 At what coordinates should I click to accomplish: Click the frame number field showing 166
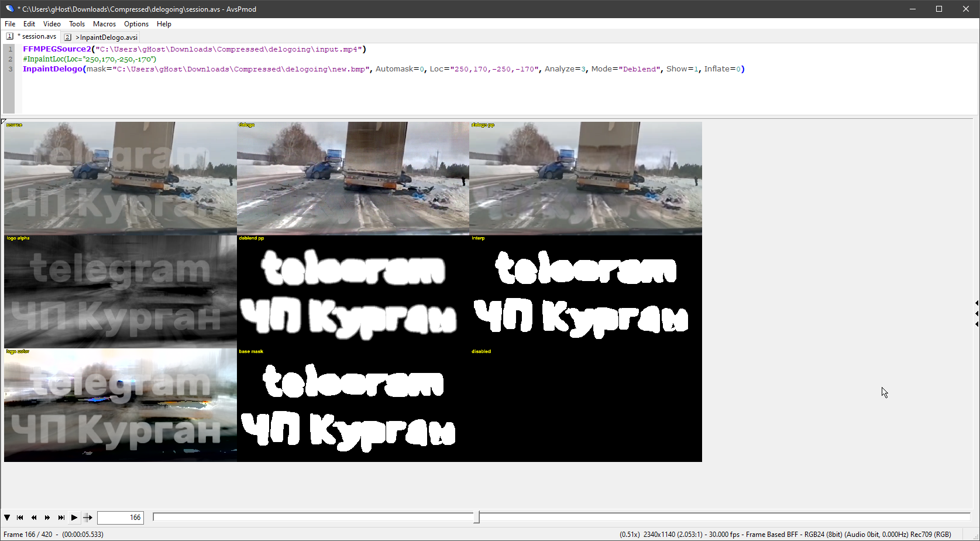(x=121, y=518)
